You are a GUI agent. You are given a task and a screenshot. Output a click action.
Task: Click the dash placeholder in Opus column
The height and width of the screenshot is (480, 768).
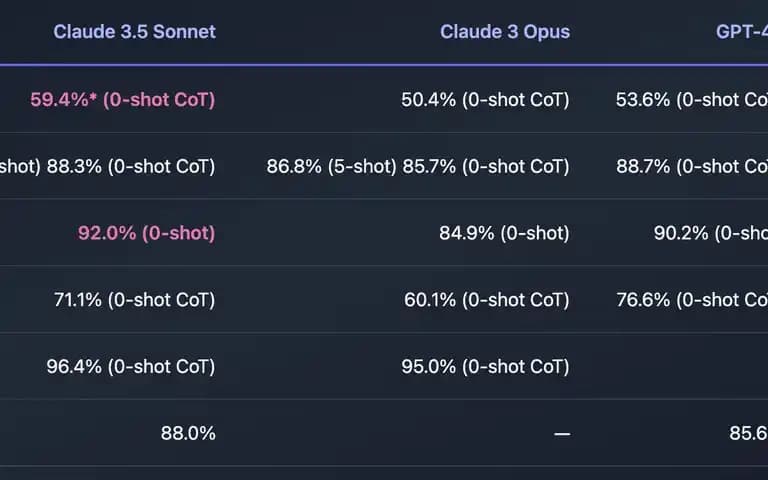(x=562, y=433)
